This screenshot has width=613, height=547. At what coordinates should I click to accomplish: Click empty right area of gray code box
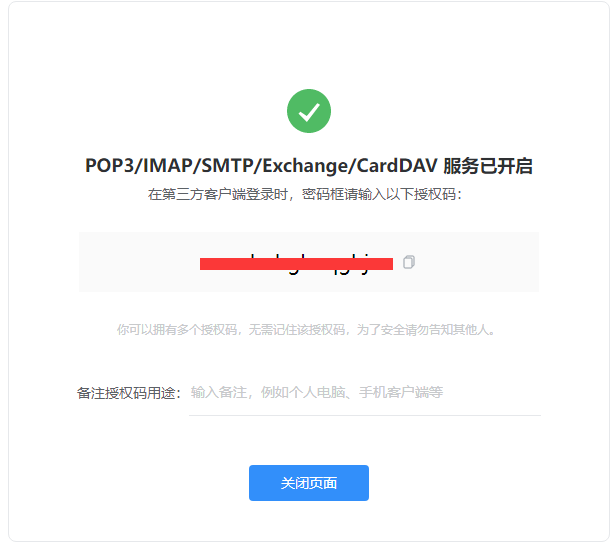coord(477,262)
